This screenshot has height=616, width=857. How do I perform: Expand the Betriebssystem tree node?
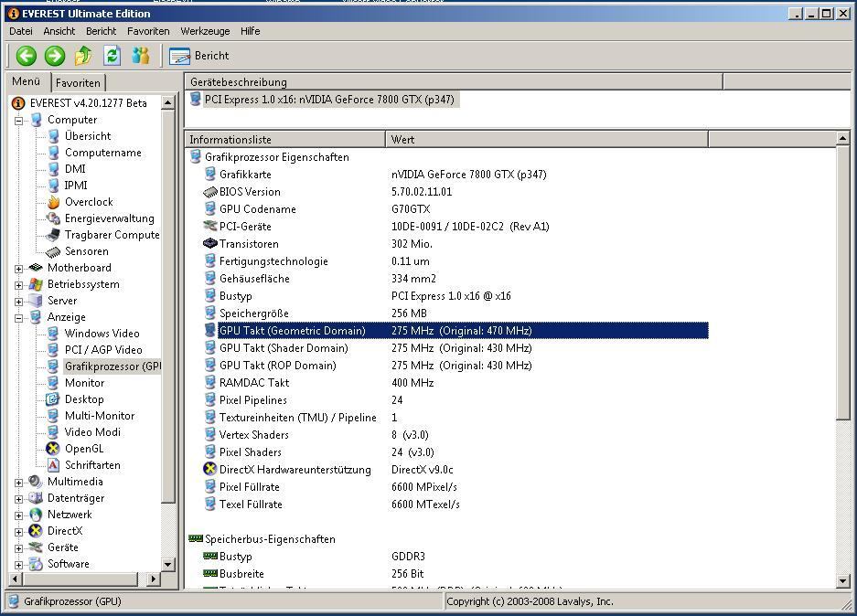tap(18, 284)
